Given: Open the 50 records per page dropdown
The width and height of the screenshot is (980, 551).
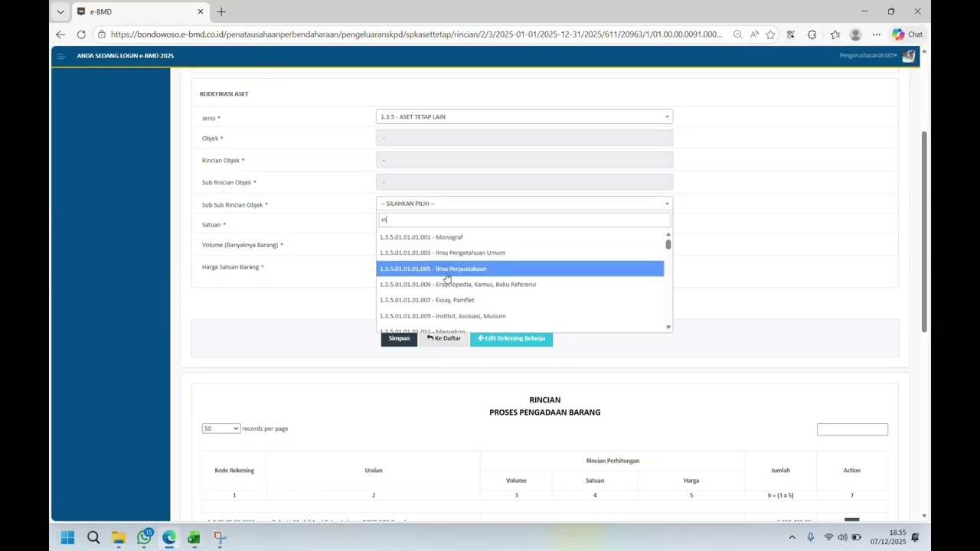Looking at the screenshot, I should [221, 429].
